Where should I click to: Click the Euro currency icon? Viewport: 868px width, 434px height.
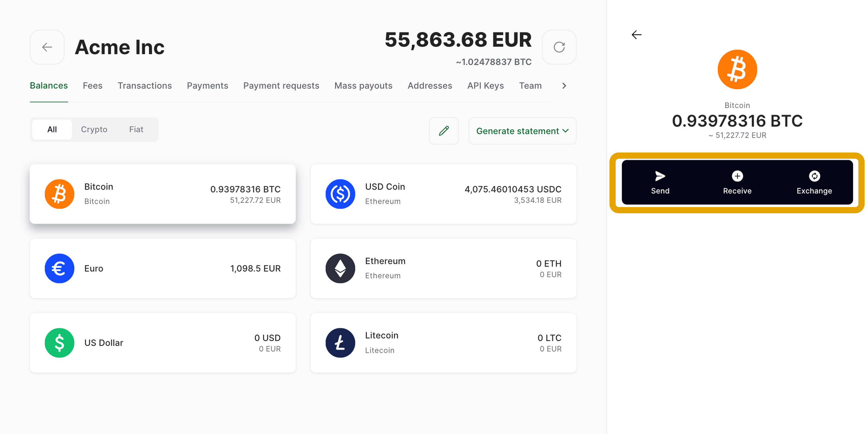click(x=60, y=268)
